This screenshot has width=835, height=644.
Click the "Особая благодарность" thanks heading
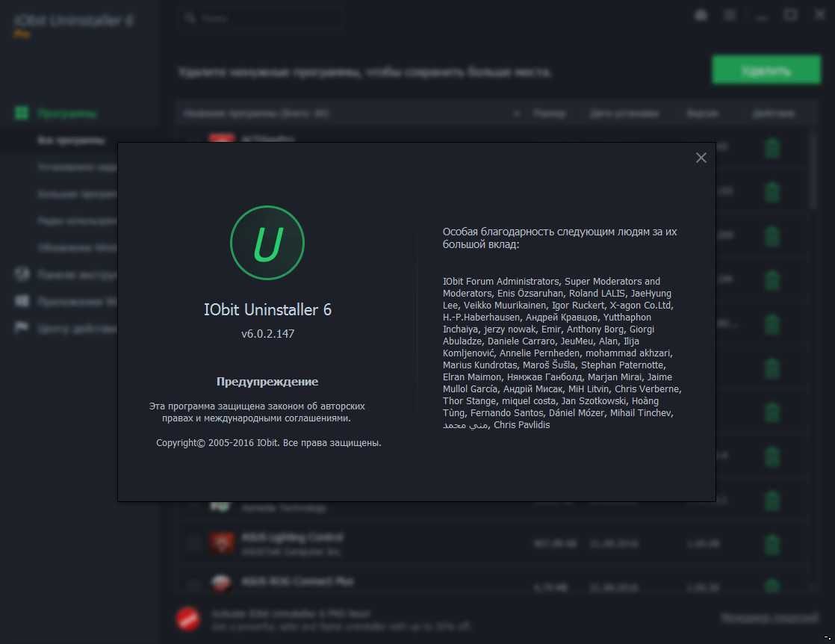pyautogui.click(x=559, y=238)
